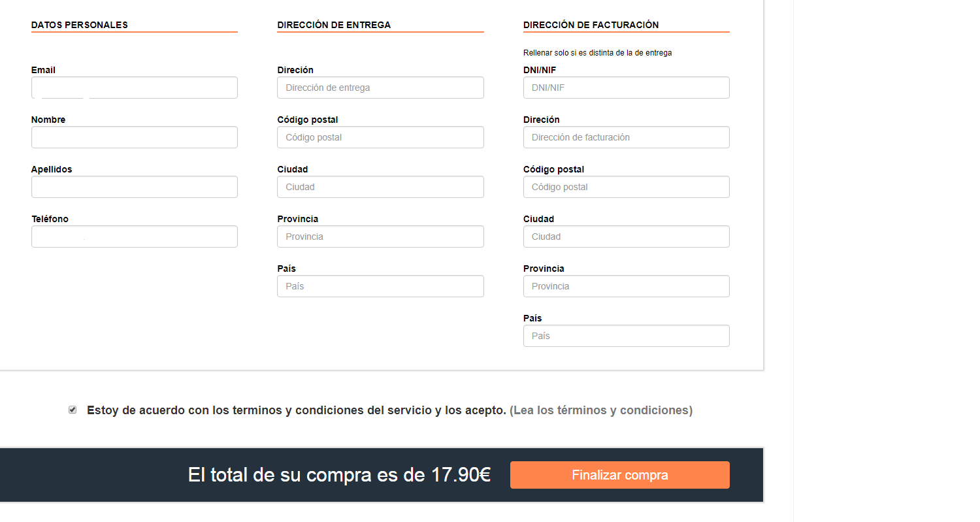Viewport: 980px width, 522px height.
Task: Focus the delivery Ciudad field
Action: pos(380,187)
